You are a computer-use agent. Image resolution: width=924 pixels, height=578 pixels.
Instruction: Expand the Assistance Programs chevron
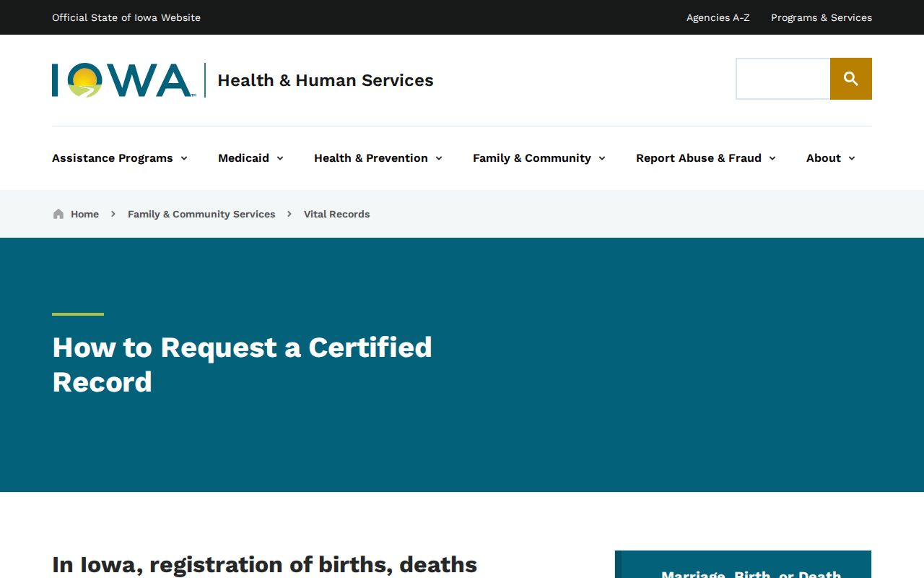point(184,158)
